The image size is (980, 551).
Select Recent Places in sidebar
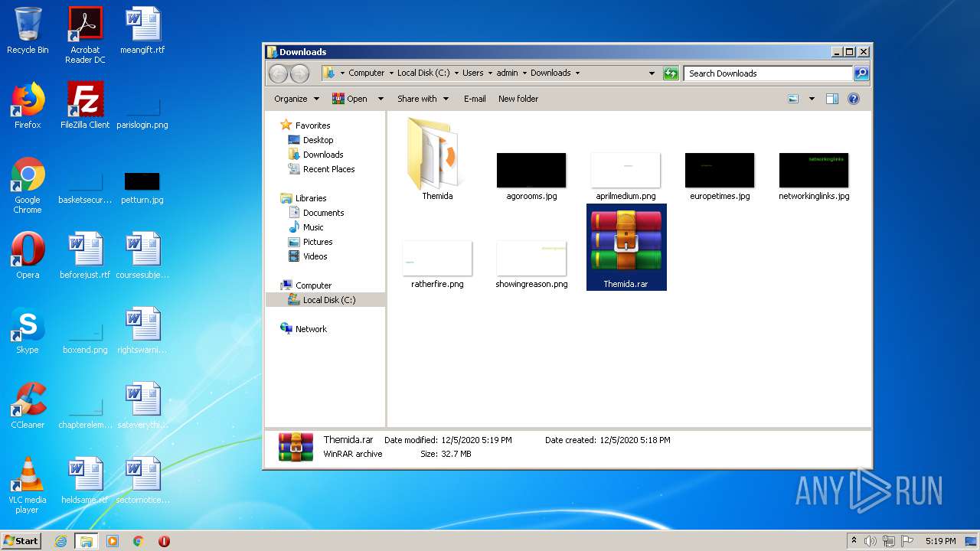[322, 169]
